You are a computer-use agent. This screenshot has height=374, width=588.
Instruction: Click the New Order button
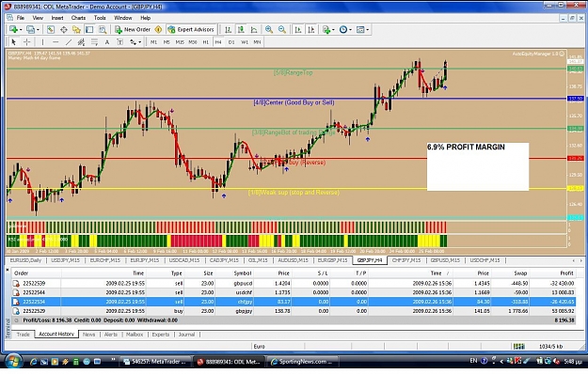point(133,29)
